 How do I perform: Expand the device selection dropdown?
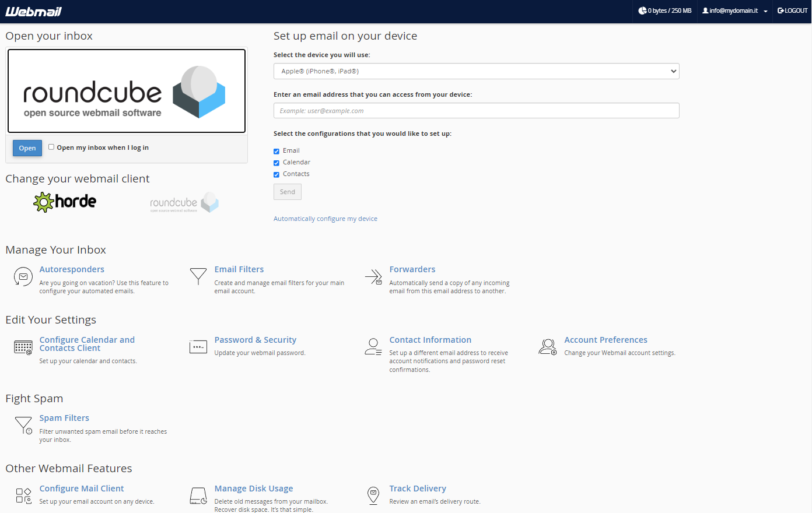coord(476,71)
